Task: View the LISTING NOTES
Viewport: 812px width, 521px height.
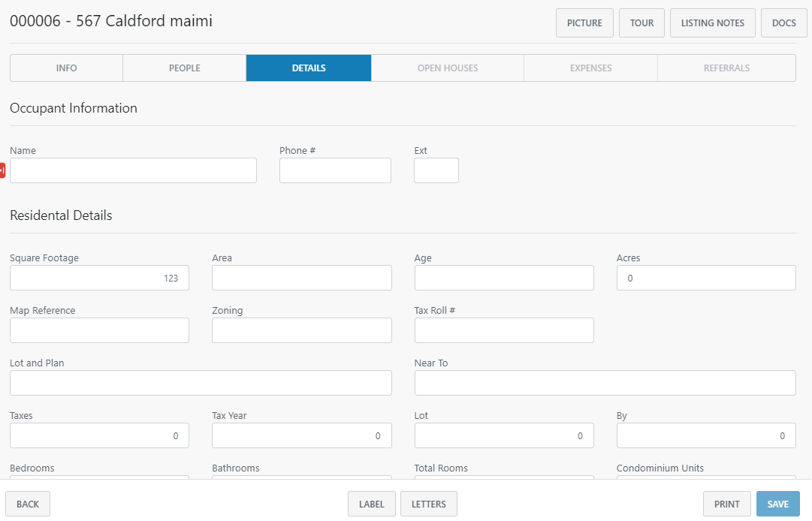Action: [x=712, y=23]
